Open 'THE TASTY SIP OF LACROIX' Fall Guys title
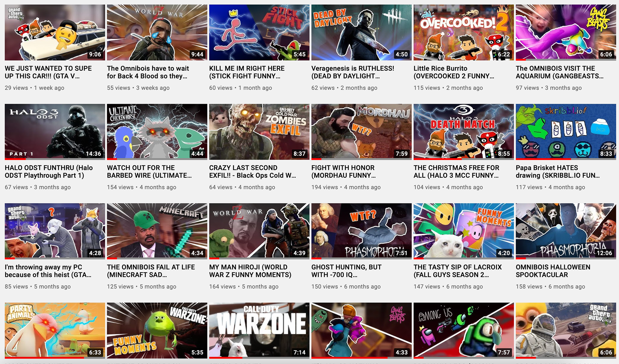 coord(458,271)
